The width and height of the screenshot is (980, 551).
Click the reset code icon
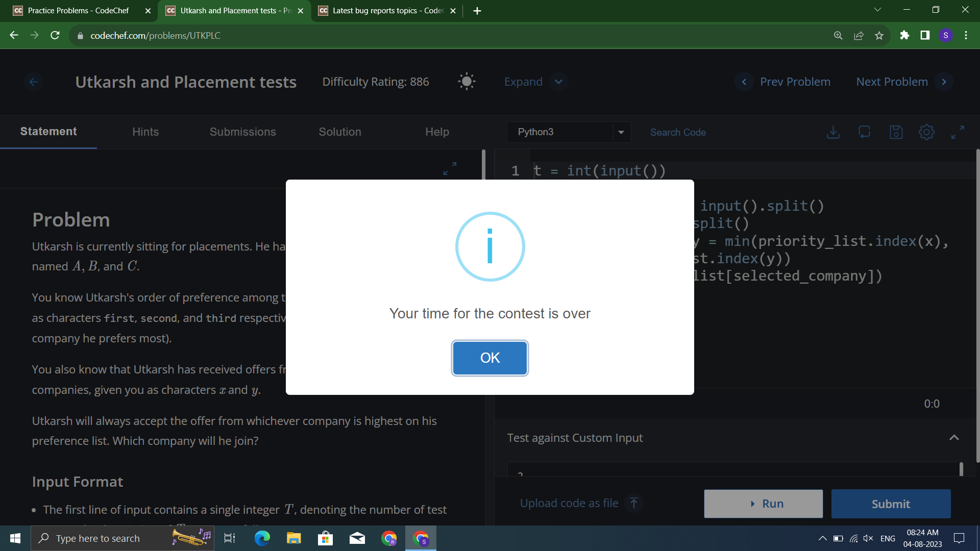pos(864,132)
